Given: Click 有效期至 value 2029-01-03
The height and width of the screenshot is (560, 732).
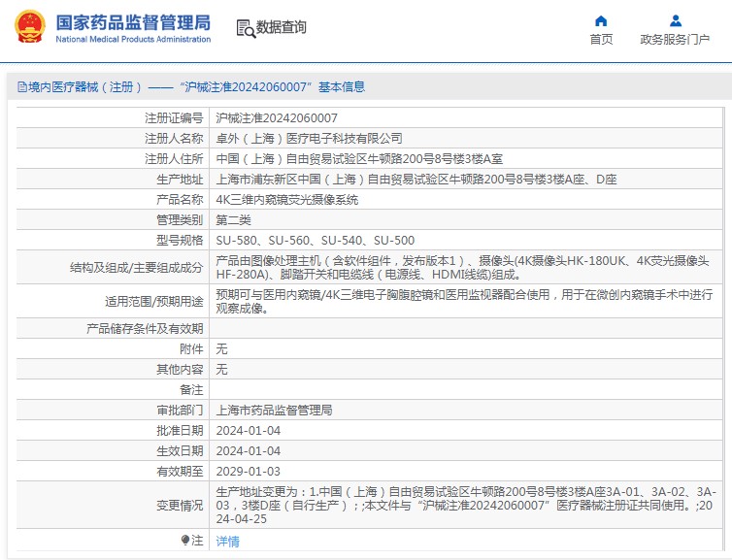Looking at the screenshot, I should (x=248, y=472).
